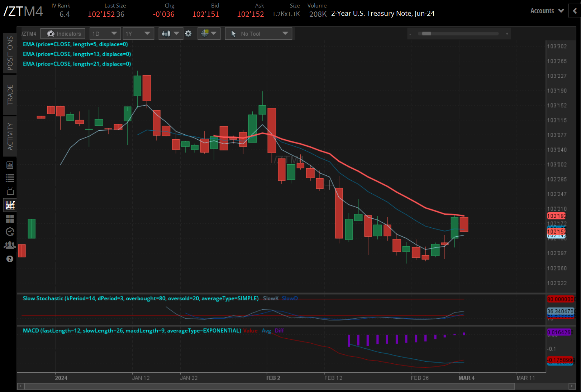Click the IV Rank value 6.4
Viewport: 581px width, 392px height.
tap(65, 14)
